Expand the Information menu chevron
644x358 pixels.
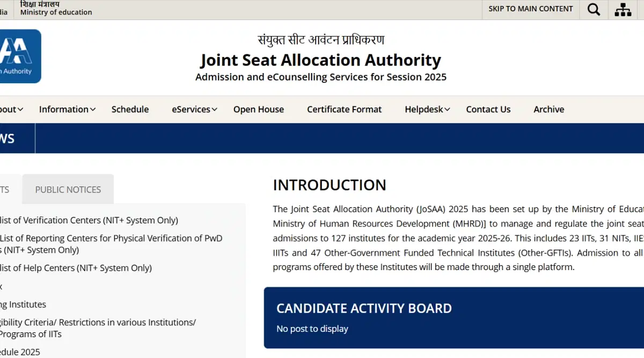(93, 109)
